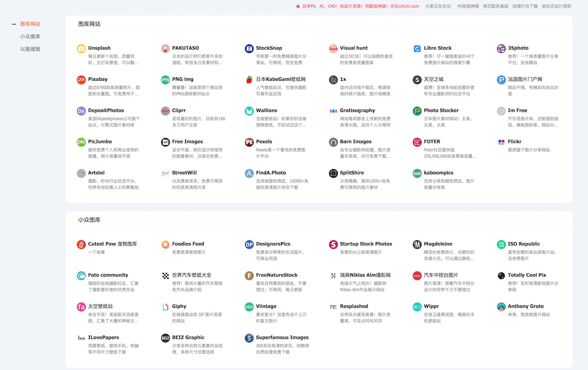
Task: Visit the 世界汽车壁纸大全 link
Action: pyautogui.click(x=192, y=275)
